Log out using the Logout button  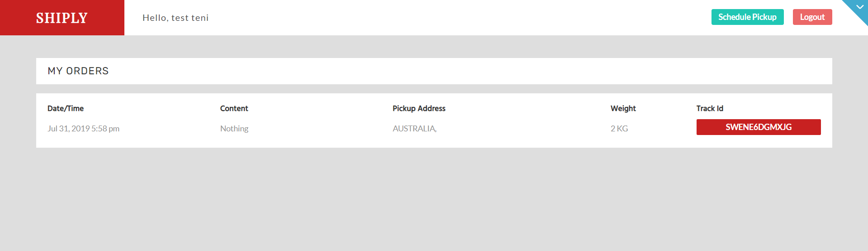(x=812, y=17)
